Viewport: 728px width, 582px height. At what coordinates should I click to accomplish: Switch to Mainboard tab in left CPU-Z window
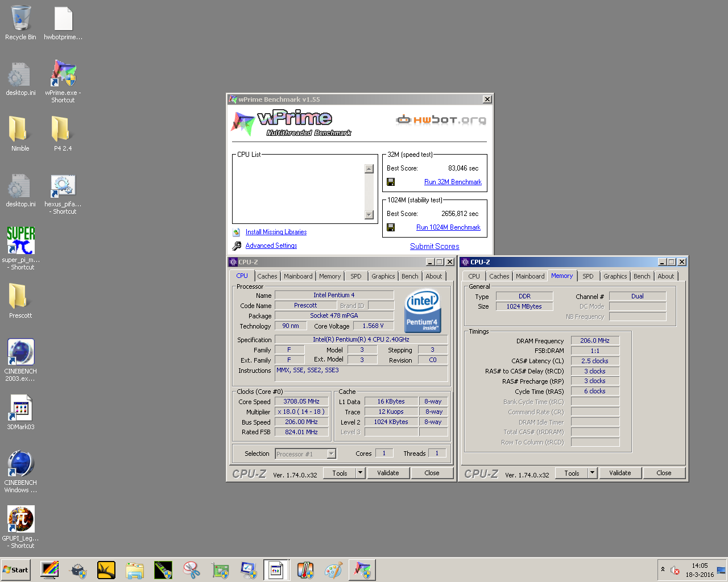[298, 276]
